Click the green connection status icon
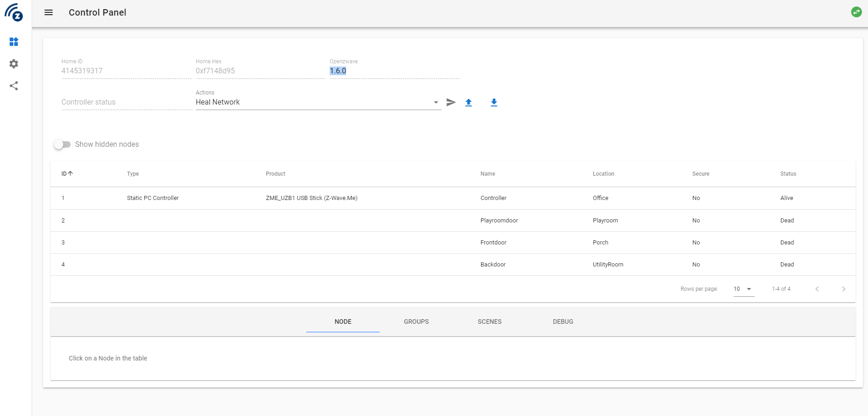The image size is (868, 416). [x=856, y=12]
